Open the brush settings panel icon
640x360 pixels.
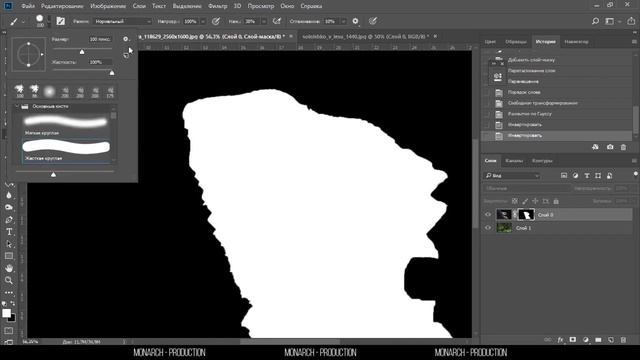coord(60,21)
